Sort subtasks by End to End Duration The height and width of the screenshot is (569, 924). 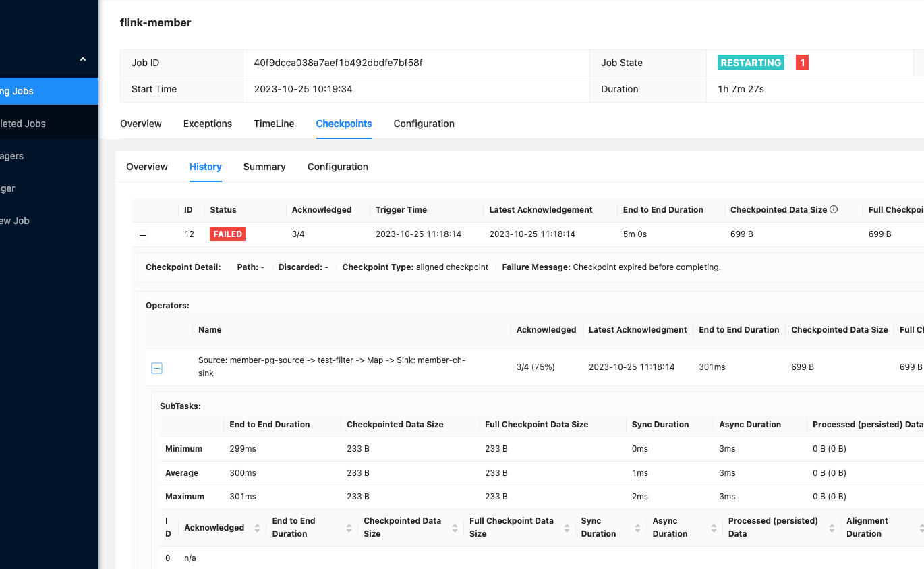(349, 528)
